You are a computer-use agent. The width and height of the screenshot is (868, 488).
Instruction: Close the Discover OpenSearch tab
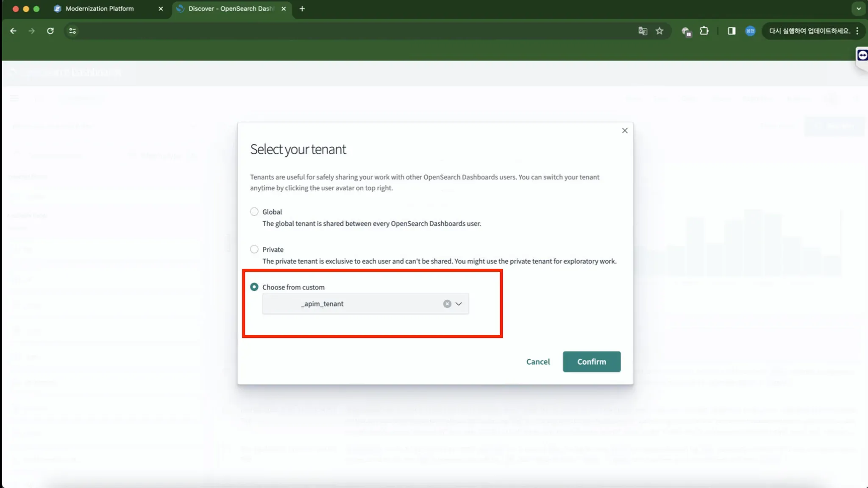click(284, 9)
